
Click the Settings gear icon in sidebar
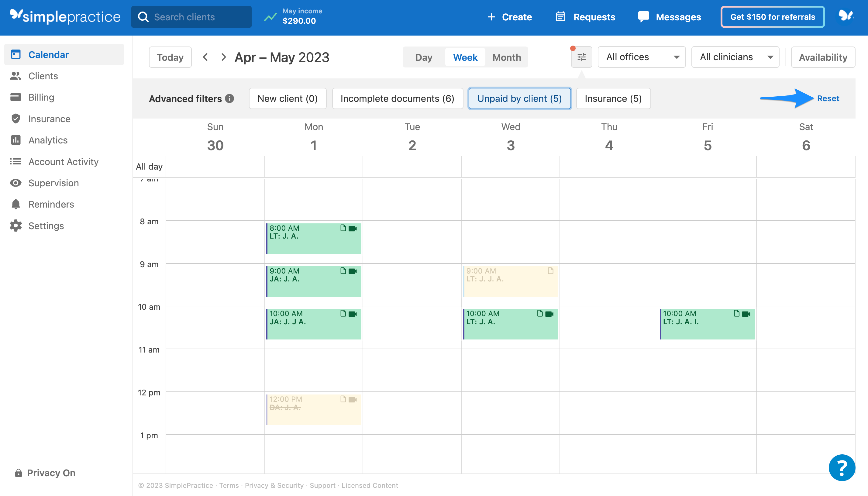coord(16,226)
